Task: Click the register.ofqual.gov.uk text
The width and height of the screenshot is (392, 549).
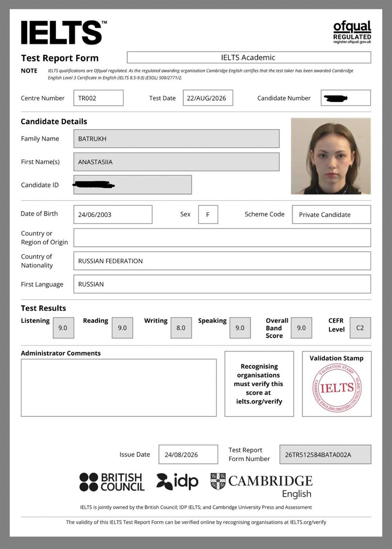Action: tap(352, 42)
